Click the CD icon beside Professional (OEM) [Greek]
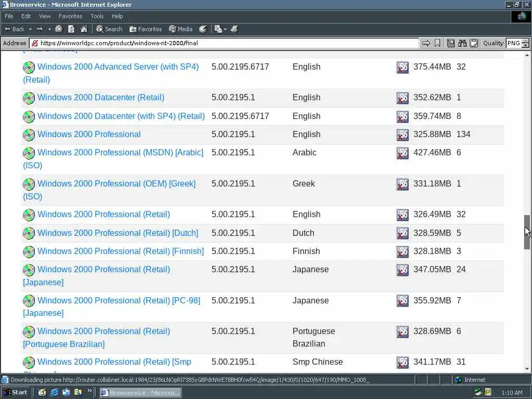This screenshot has height=399, width=532. [29, 184]
